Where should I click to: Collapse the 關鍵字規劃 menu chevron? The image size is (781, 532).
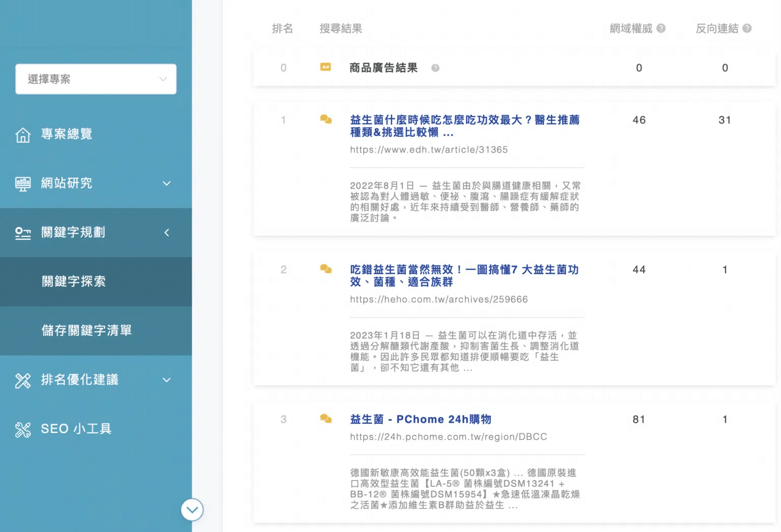click(167, 233)
